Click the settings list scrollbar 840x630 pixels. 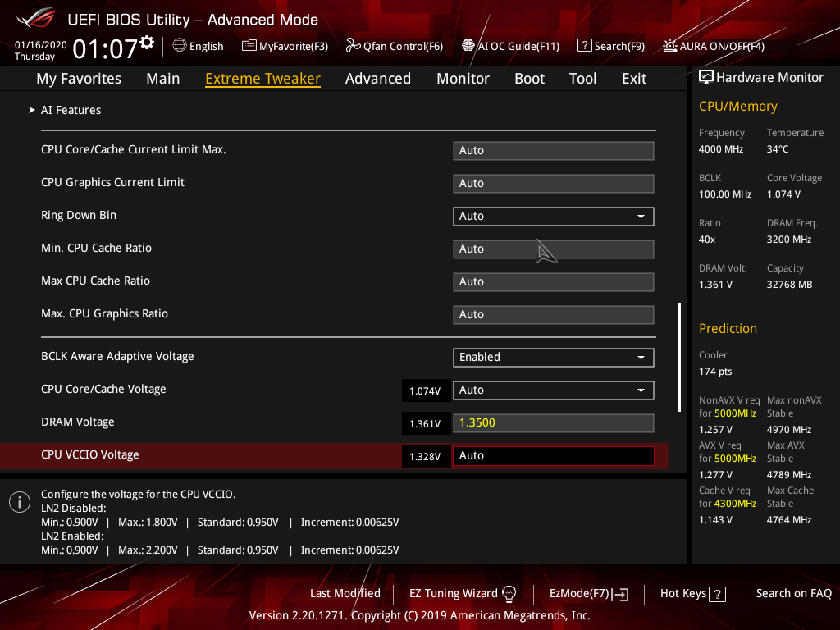pyautogui.click(x=680, y=358)
